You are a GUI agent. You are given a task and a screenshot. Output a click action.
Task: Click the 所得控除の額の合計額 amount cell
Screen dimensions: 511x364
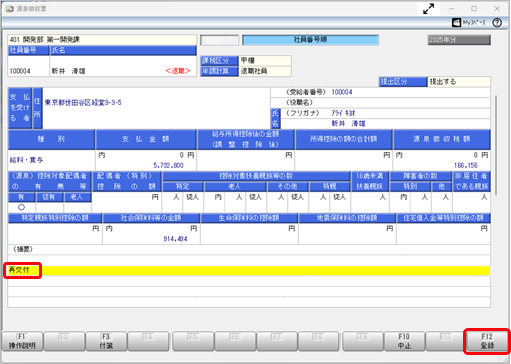tap(343, 160)
